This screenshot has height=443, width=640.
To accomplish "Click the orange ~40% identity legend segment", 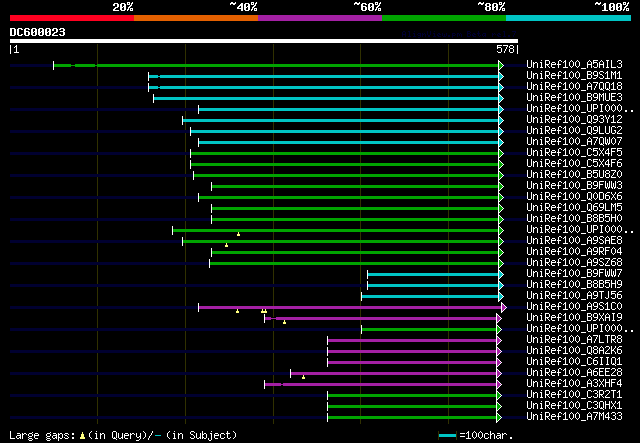I will (x=196, y=18).
